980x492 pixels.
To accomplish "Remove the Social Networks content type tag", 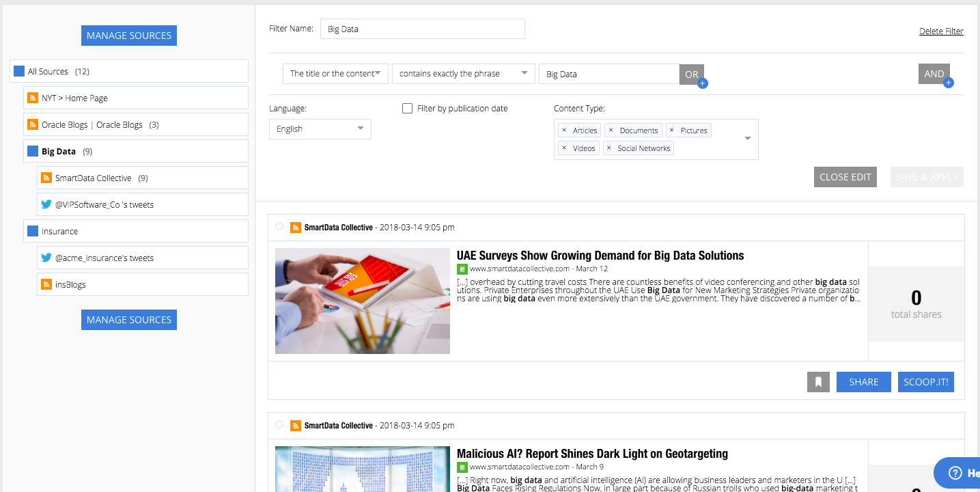I will (x=608, y=148).
